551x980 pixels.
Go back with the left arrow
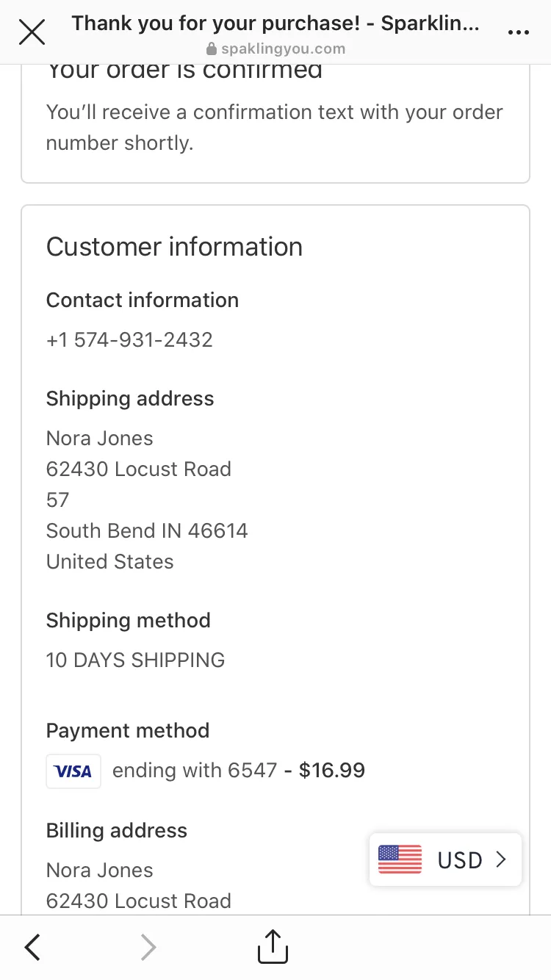[32, 948]
